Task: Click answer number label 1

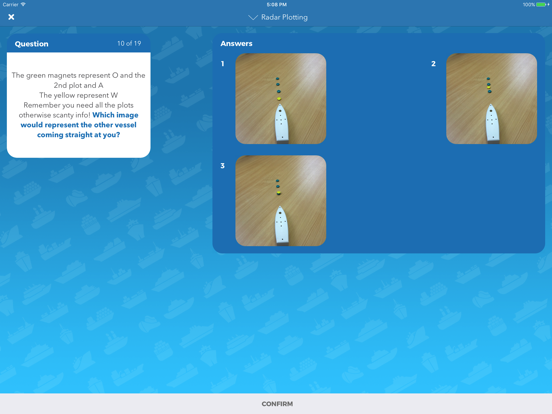Action: [x=222, y=64]
